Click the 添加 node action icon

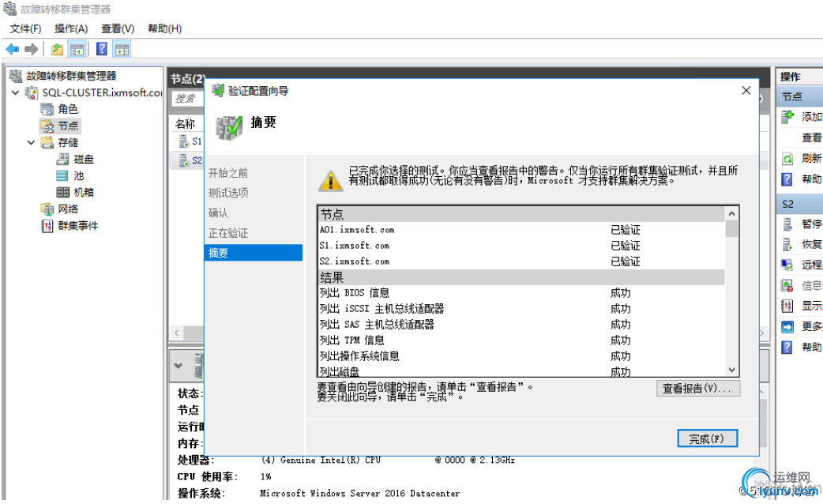coord(787,117)
